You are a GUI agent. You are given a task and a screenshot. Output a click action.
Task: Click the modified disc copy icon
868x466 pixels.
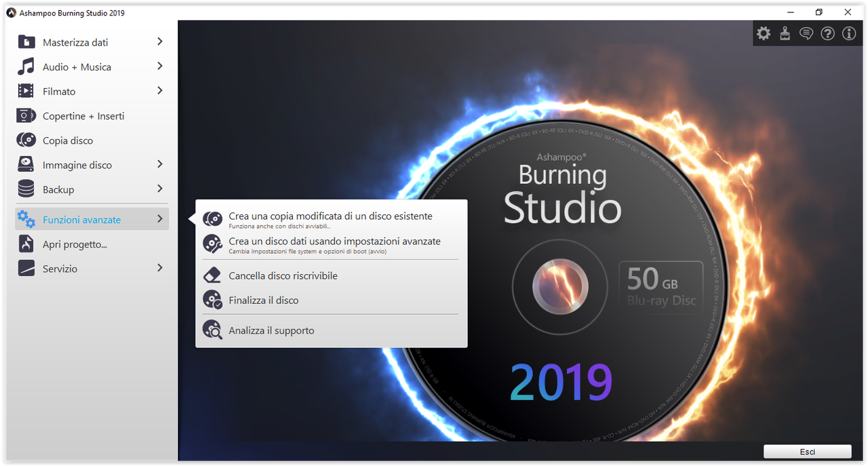point(213,219)
